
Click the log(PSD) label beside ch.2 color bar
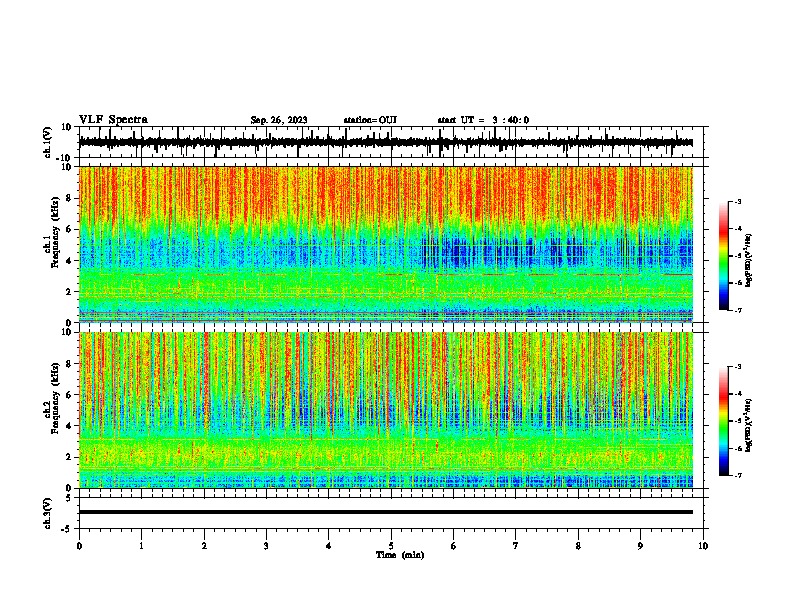click(x=749, y=425)
